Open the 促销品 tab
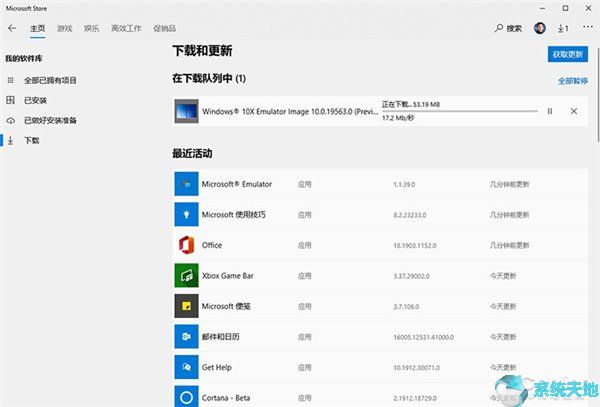The width and height of the screenshot is (600, 407). click(165, 28)
